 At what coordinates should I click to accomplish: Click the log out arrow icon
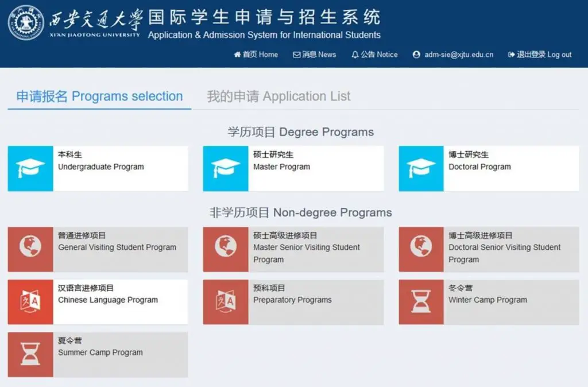click(511, 55)
